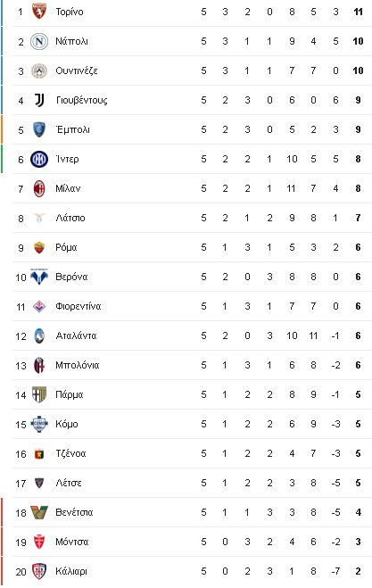Click the Torino club crest icon
Screen dimensions: 372x588
pos(39,12)
